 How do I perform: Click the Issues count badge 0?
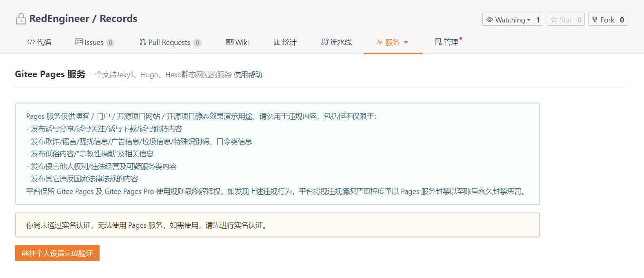tap(110, 42)
